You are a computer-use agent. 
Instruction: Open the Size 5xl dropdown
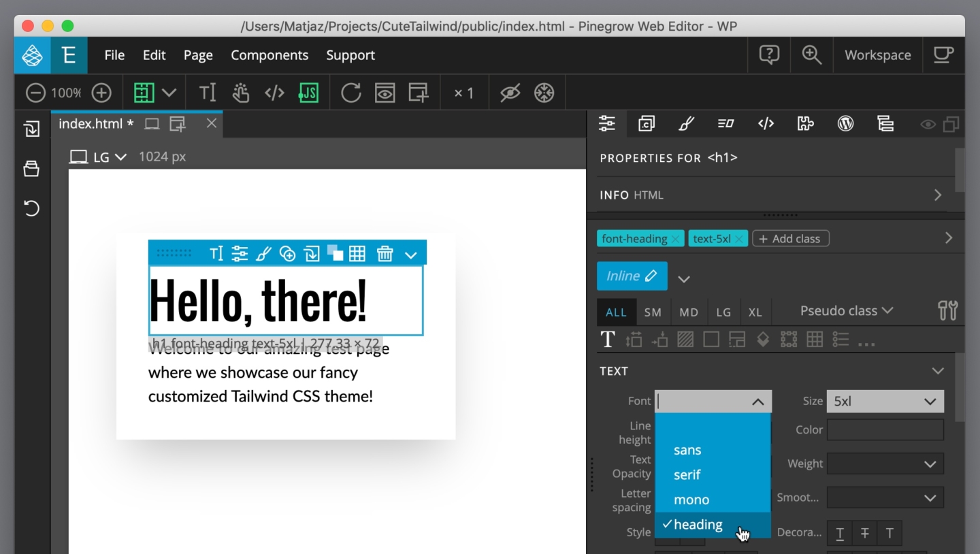tap(885, 402)
